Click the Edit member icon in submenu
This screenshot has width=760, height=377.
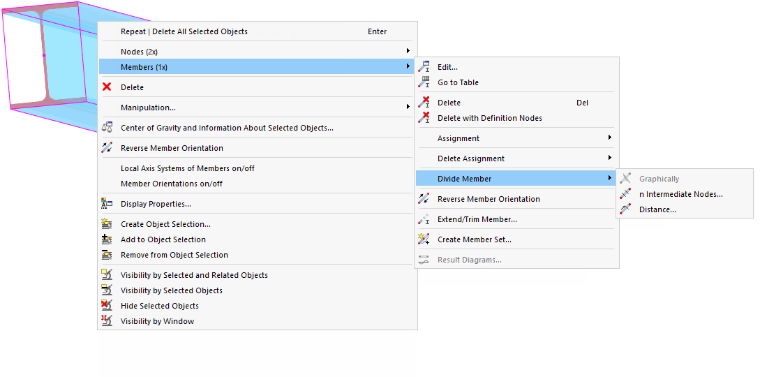[x=424, y=67]
